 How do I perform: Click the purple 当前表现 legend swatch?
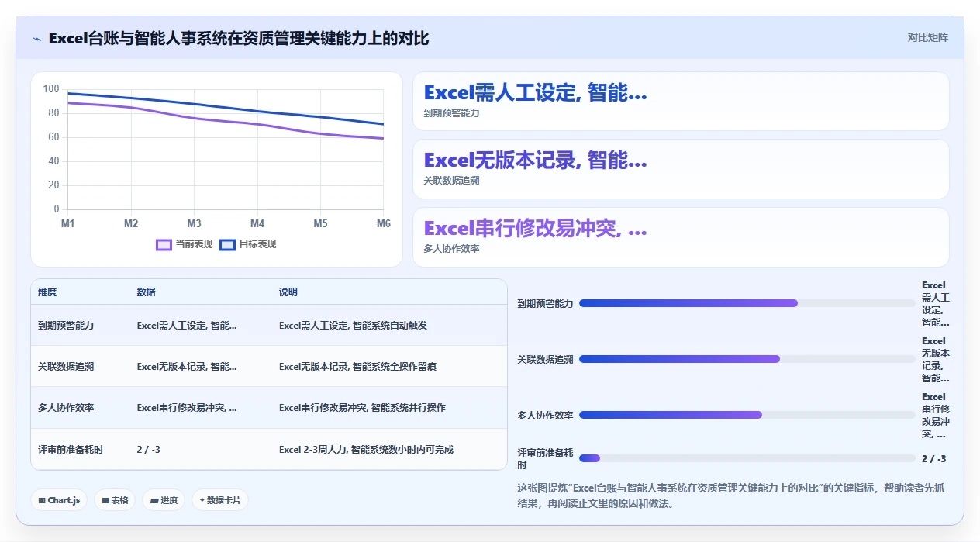[x=164, y=244]
